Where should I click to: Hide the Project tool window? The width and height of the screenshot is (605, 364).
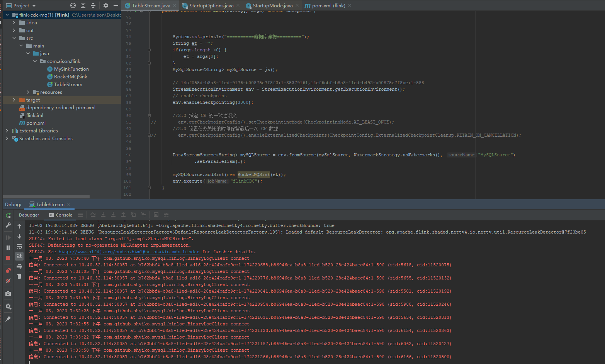pos(116,5)
